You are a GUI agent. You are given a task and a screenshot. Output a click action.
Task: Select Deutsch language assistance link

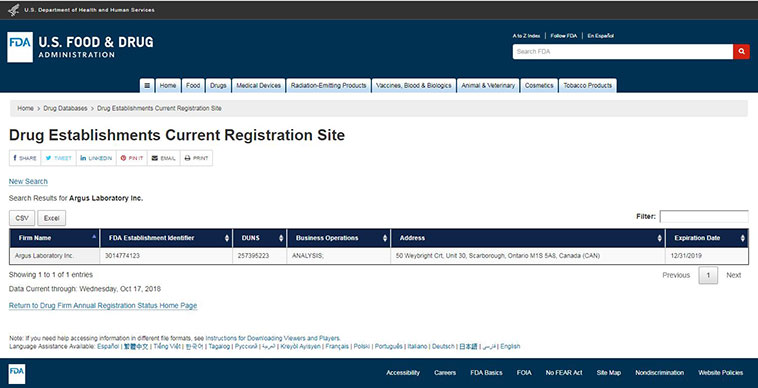click(x=443, y=346)
